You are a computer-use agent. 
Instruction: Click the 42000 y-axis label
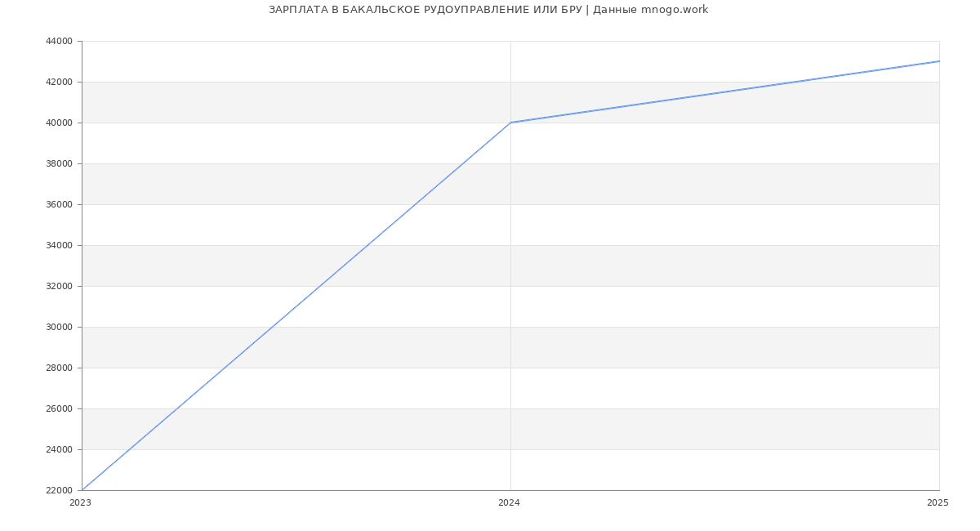point(59,83)
